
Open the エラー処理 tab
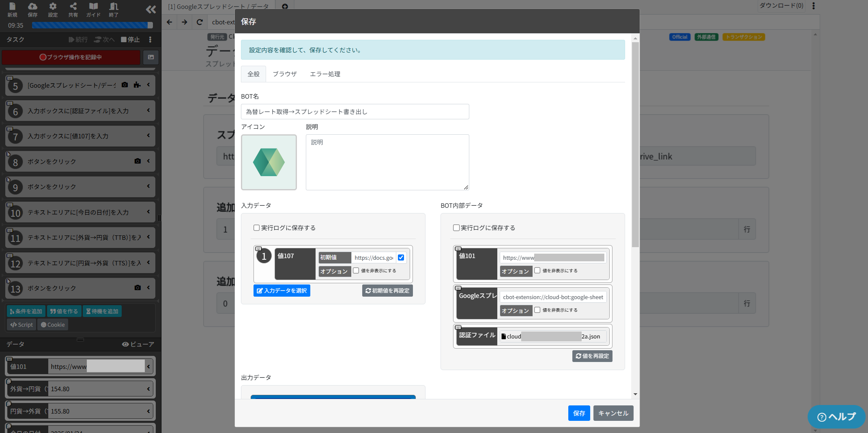pyautogui.click(x=324, y=74)
